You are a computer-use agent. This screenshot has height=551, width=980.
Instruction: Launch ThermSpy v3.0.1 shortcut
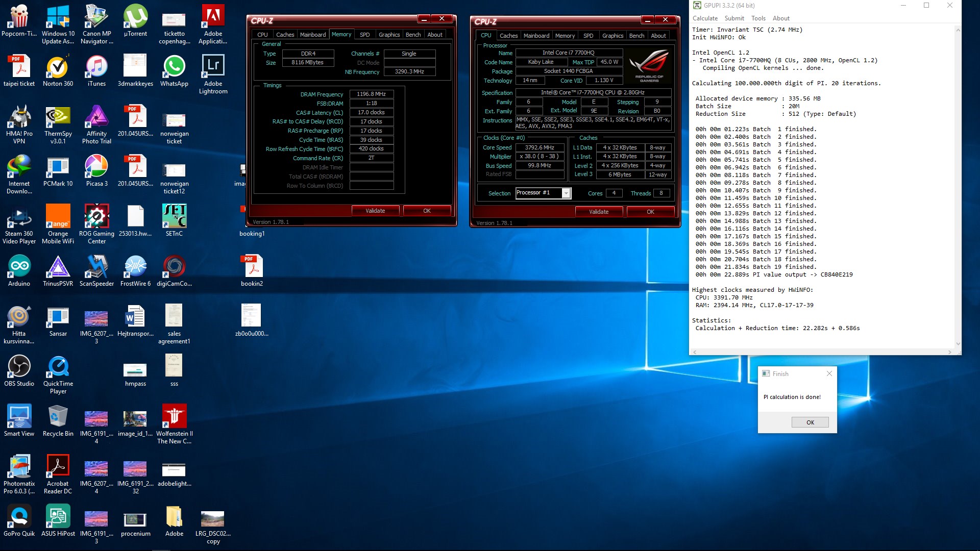coord(58,124)
